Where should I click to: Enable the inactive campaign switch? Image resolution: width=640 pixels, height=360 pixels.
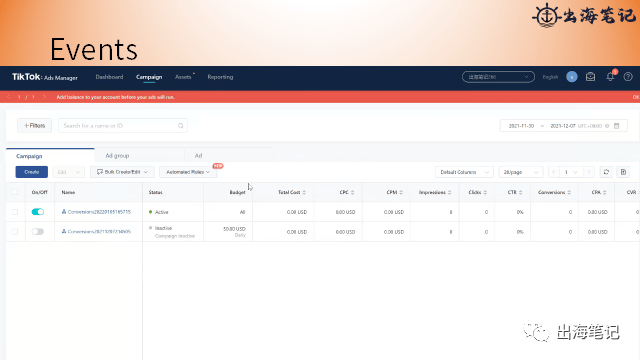(x=38, y=231)
